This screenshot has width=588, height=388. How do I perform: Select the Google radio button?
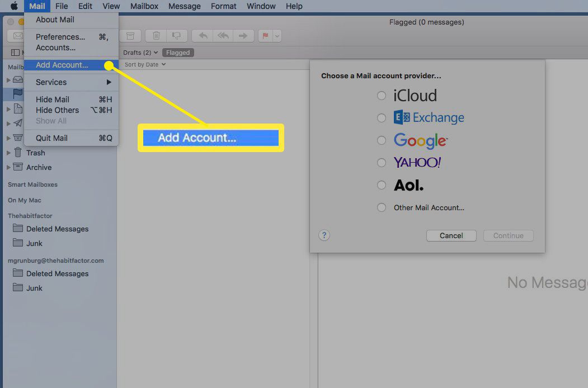[x=382, y=140]
